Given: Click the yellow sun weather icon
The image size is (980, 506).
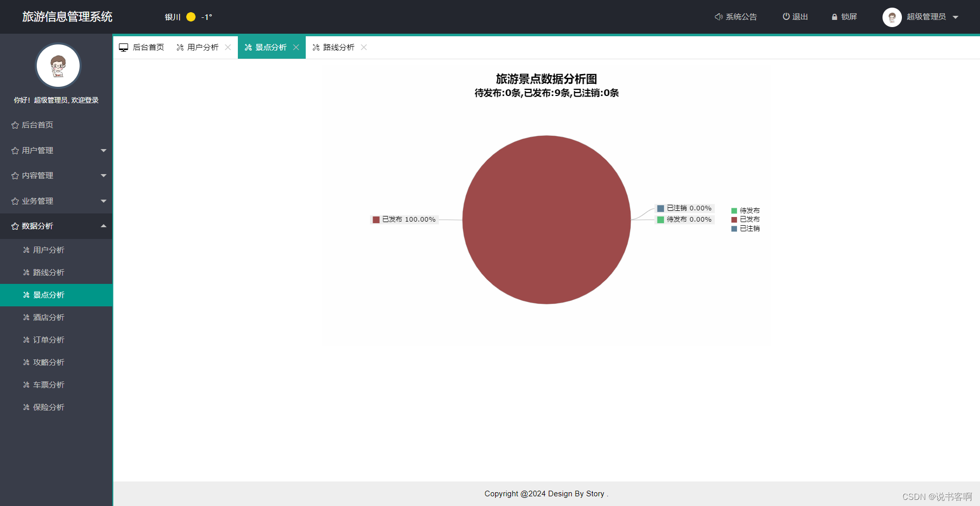Looking at the screenshot, I should (191, 17).
